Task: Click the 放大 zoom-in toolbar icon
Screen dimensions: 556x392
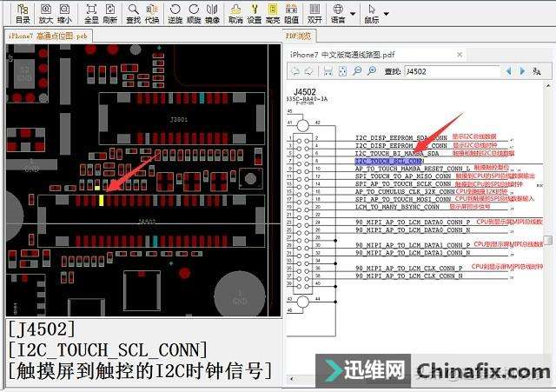Action: (x=46, y=14)
